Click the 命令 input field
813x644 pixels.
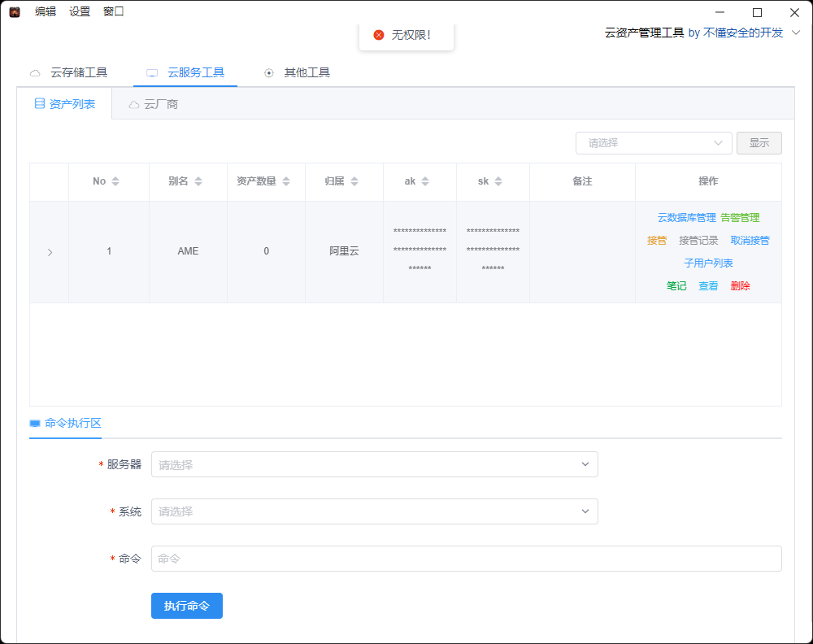pyautogui.click(x=466, y=559)
